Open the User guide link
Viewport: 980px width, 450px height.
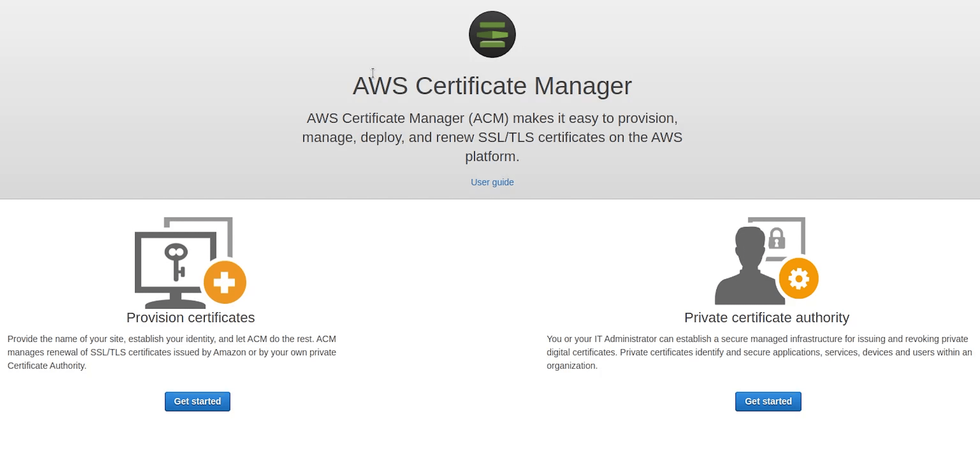pyautogui.click(x=492, y=182)
